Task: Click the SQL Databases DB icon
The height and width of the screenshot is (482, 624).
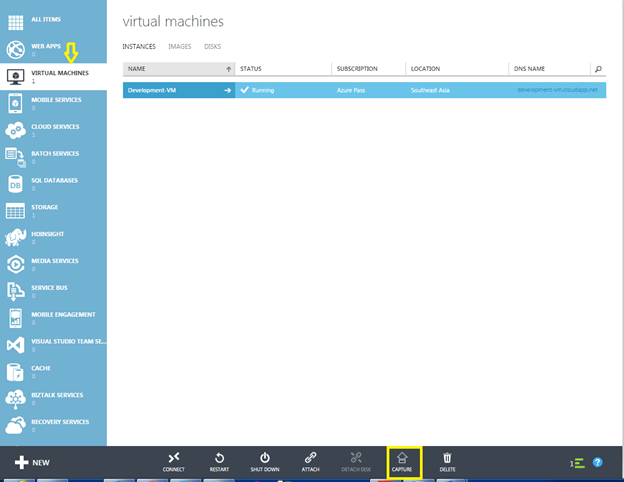Action: tap(16, 184)
